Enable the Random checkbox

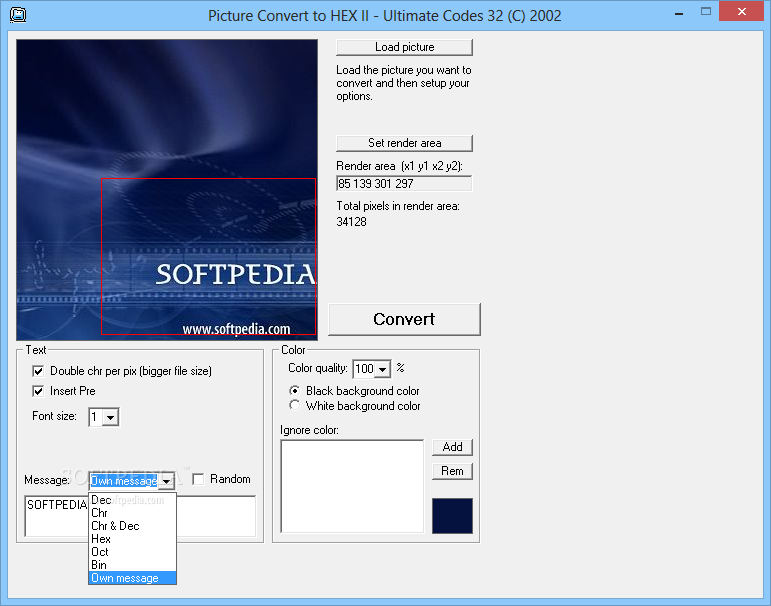point(198,479)
